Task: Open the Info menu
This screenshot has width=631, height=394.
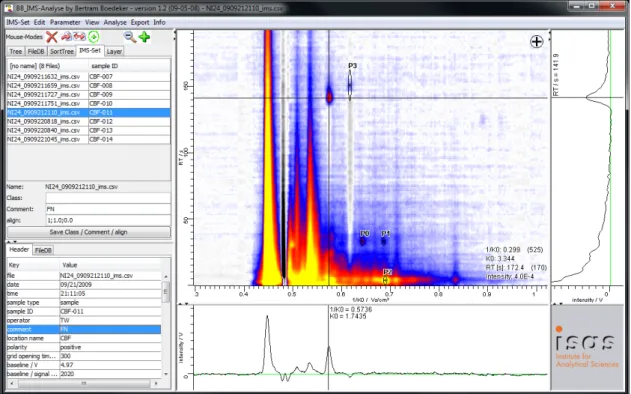Action: pos(159,22)
